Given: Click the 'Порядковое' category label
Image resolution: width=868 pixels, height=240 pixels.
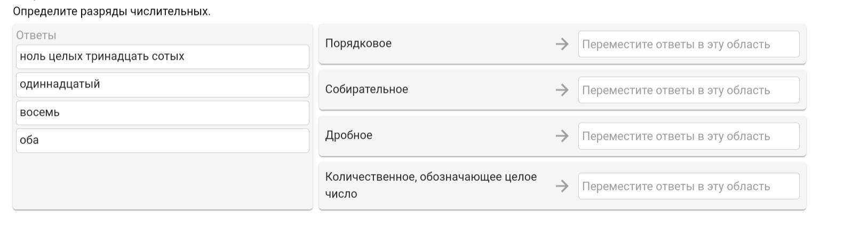Looking at the screenshot, I should click(359, 44).
